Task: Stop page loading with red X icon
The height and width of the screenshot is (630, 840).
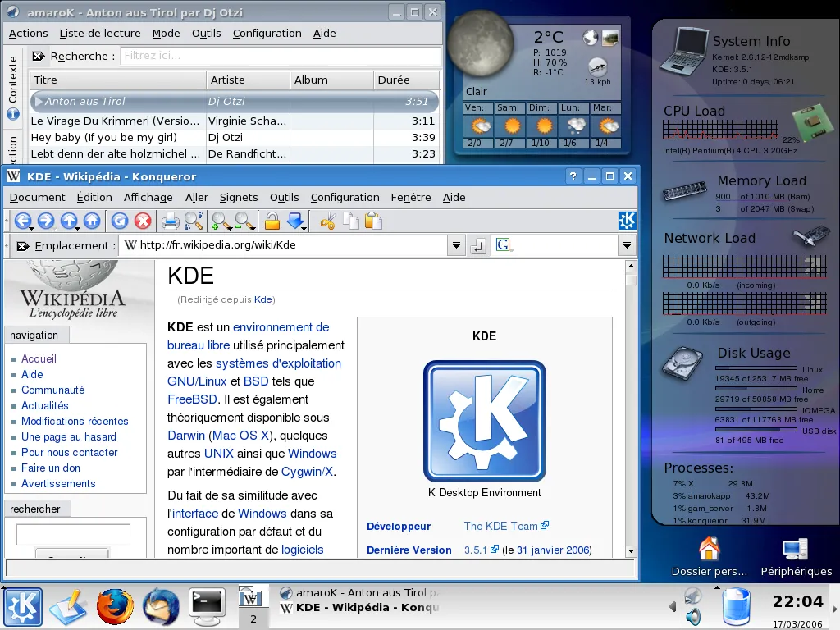Action: point(143,221)
